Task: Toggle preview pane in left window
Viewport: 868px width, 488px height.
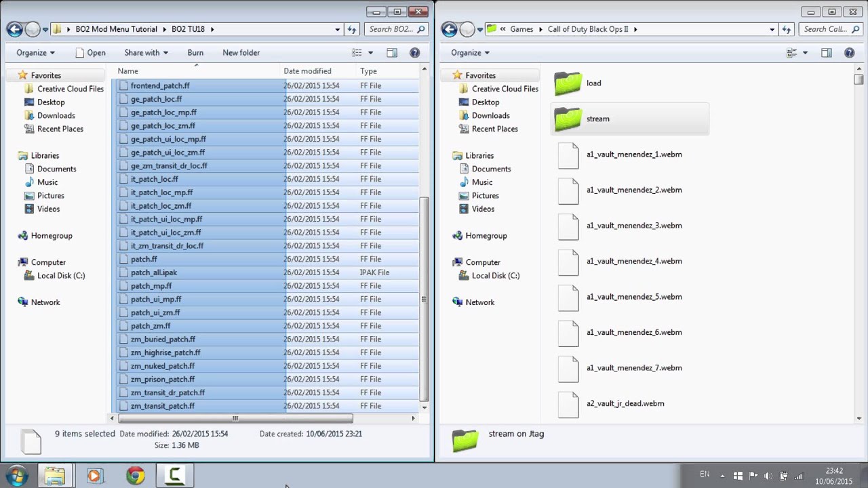Action: point(392,53)
